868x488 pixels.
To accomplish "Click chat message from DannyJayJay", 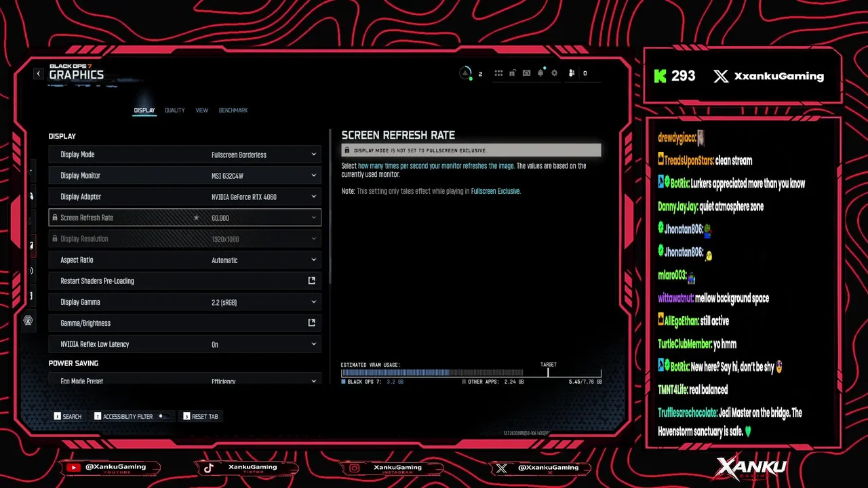I will tap(711, 206).
